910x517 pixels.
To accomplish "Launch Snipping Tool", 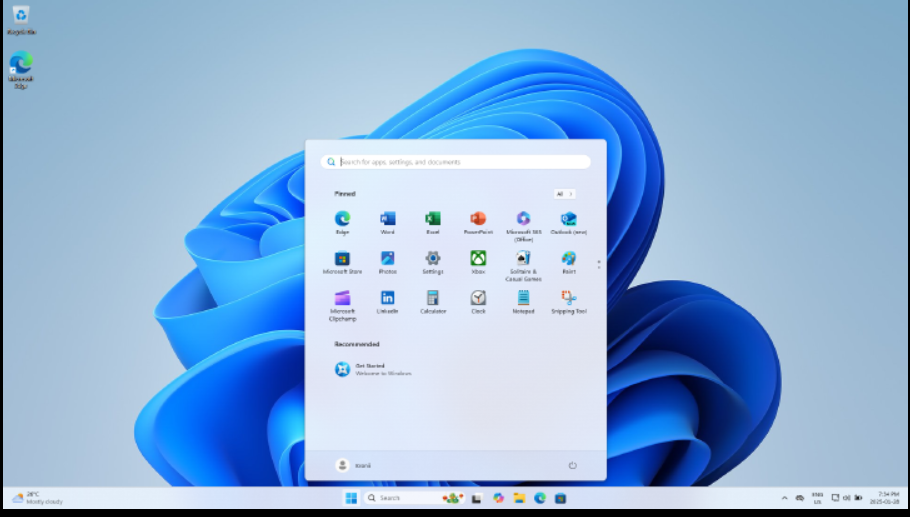I will click(568, 298).
